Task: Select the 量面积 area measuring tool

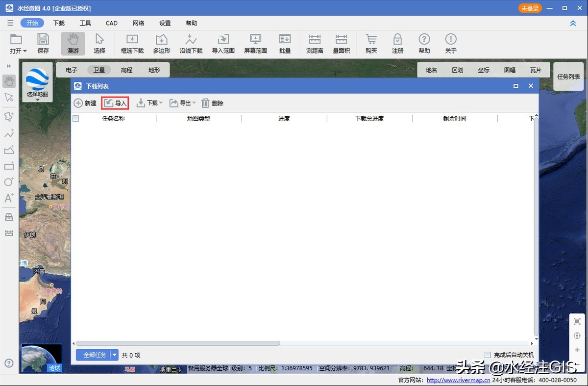Action: pos(341,44)
